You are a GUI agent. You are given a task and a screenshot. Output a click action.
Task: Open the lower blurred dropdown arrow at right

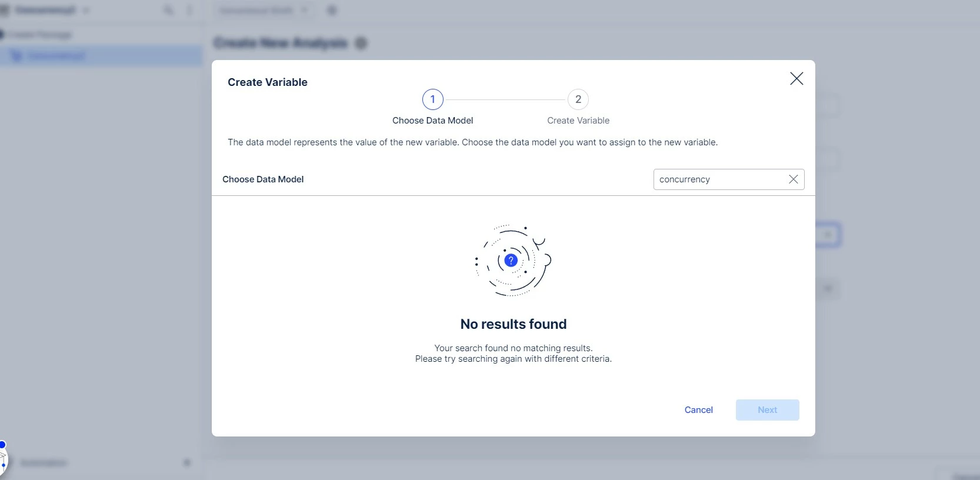tap(828, 288)
